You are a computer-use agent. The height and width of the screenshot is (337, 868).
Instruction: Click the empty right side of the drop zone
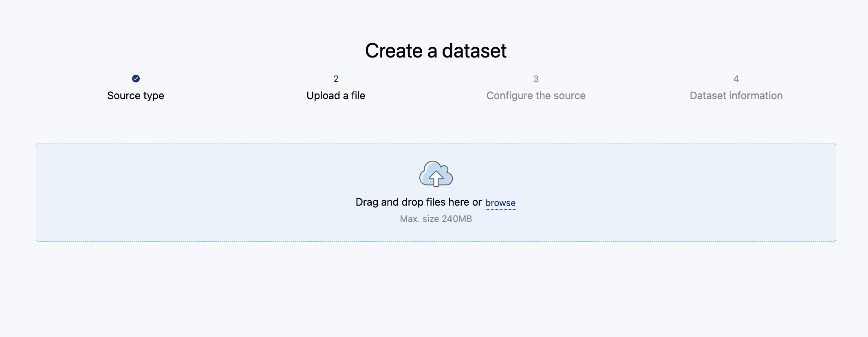coord(693,193)
